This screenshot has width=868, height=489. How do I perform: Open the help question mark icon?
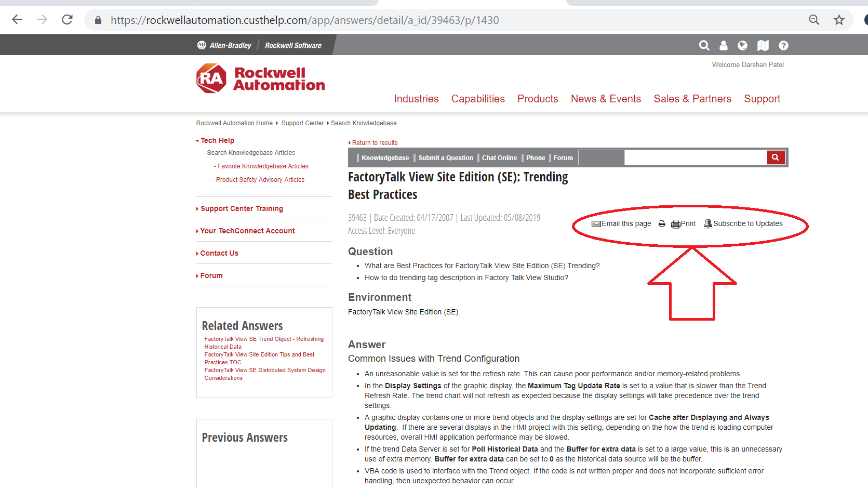point(783,46)
